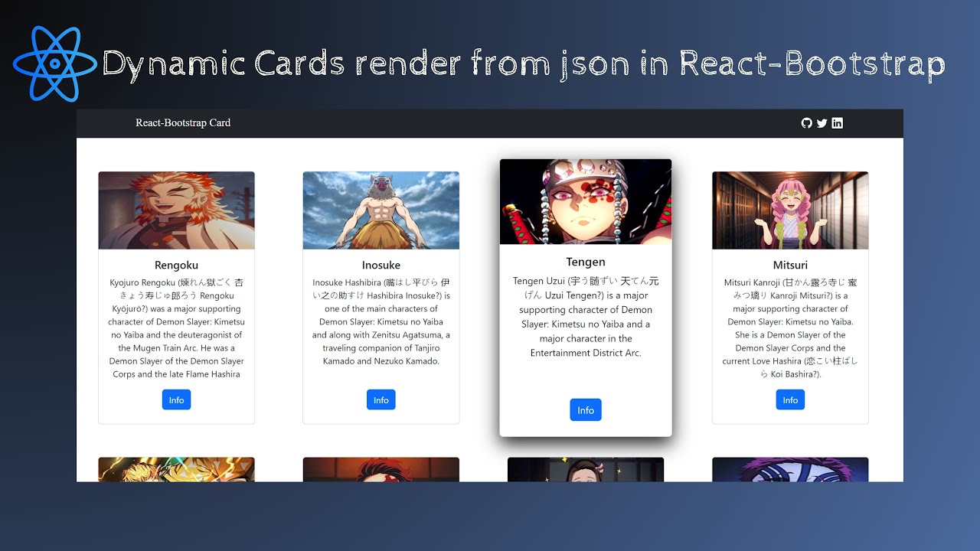
Task: Click the Mitsuri card title
Action: tap(790, 266)
